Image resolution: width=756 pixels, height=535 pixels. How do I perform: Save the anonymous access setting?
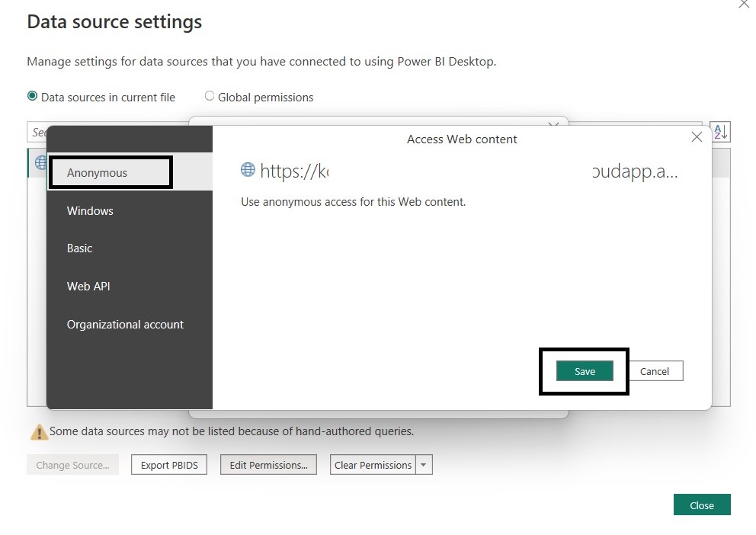(x=585, y=371)
